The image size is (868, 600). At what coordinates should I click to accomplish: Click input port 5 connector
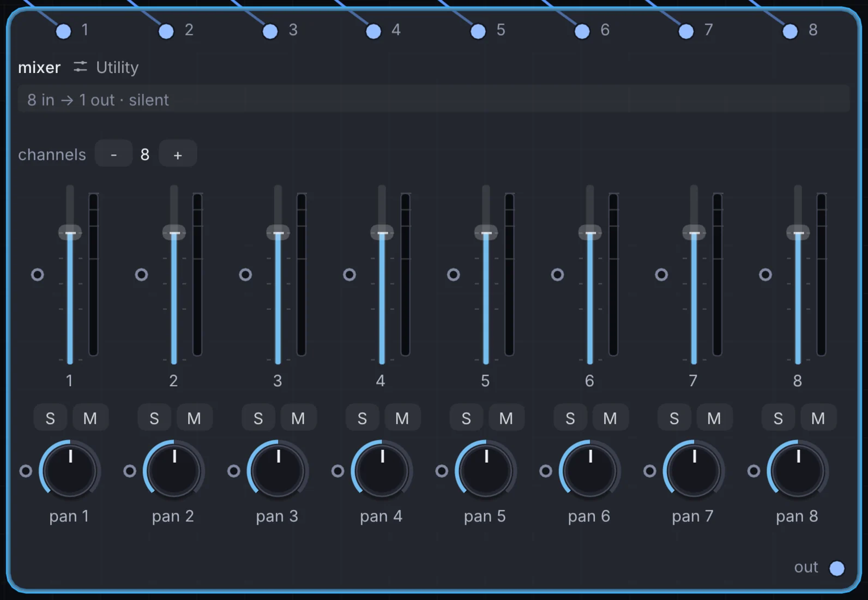point(478,31)
